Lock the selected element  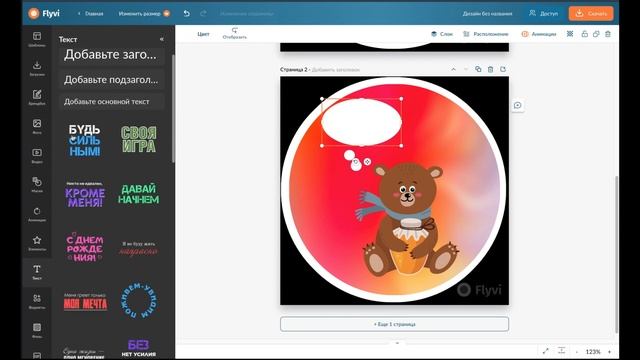[584, 34]
